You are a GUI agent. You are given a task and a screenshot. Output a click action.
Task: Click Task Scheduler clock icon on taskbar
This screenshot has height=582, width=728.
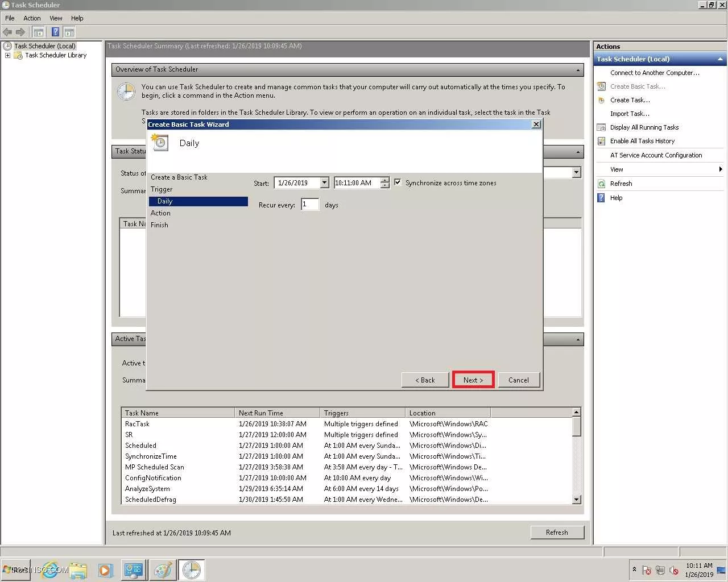191,569
